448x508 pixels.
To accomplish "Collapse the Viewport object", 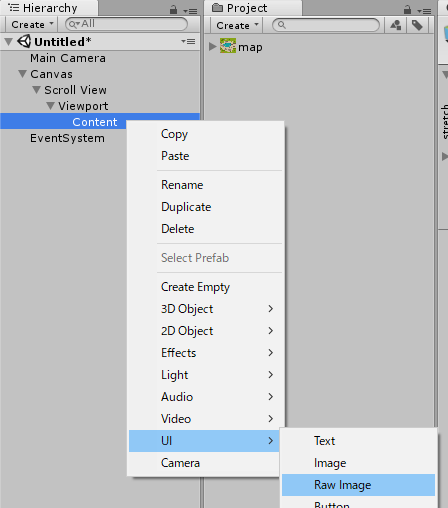I will point(50,106).
